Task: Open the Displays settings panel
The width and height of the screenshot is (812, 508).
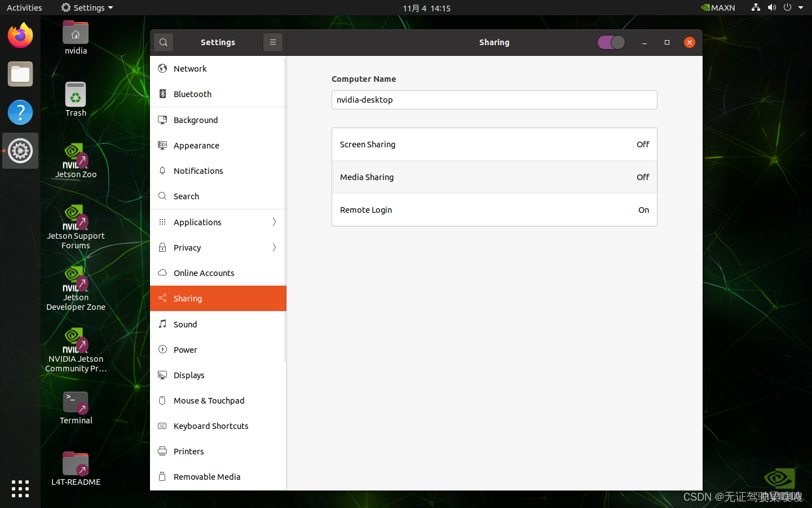Action: coord(189,375)
